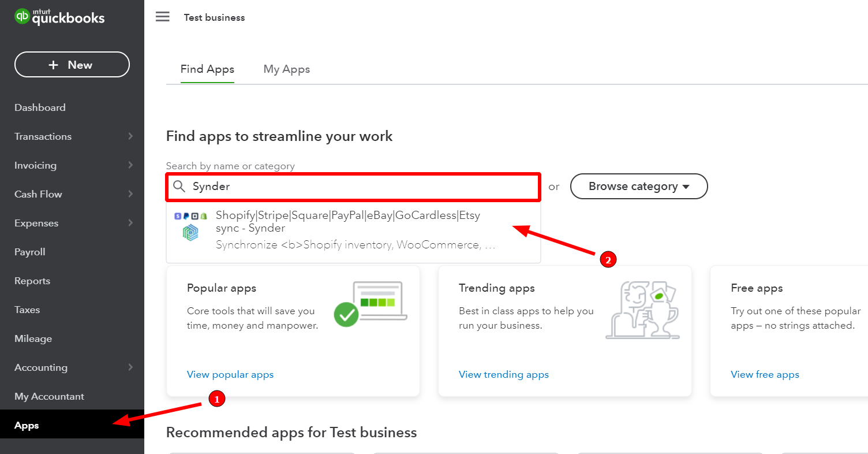This screenshot has height=454, width=868.
Task: Toggle the hamburger navigation menu
Action: 163,17
